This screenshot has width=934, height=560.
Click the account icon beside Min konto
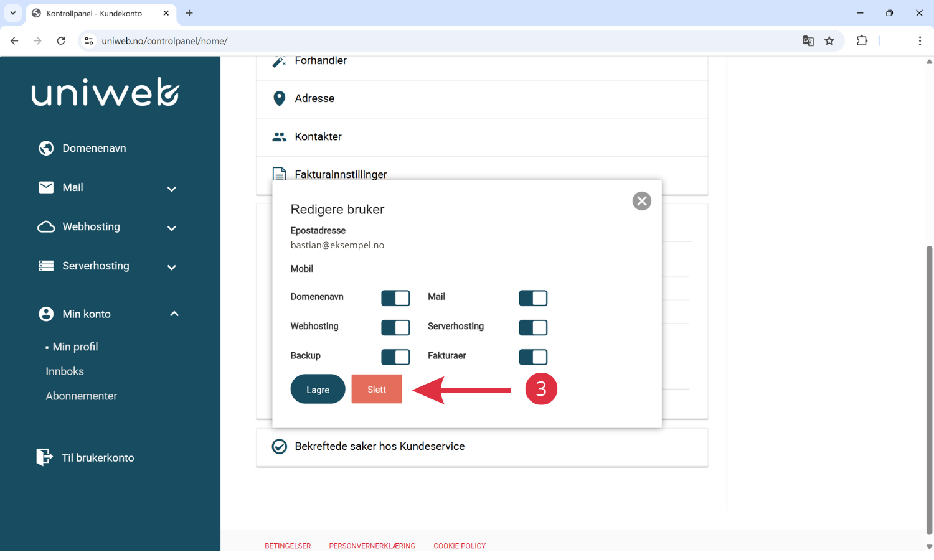coord(46,314)
